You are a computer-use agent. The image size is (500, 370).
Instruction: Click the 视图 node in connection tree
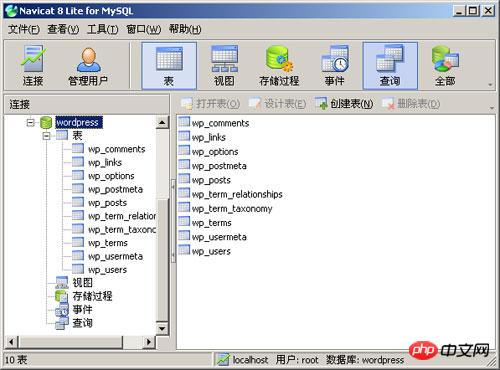[x=74, y=282]
